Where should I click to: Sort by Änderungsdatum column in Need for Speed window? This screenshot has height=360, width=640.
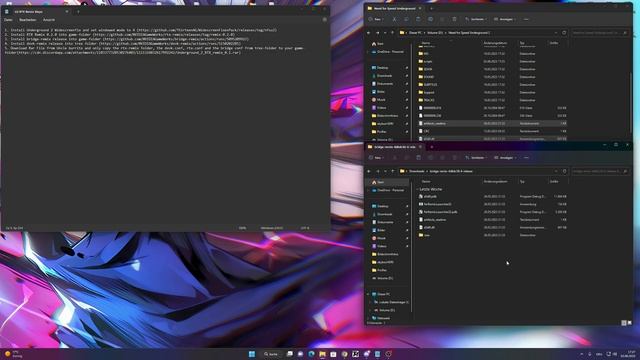coord(496,43)
